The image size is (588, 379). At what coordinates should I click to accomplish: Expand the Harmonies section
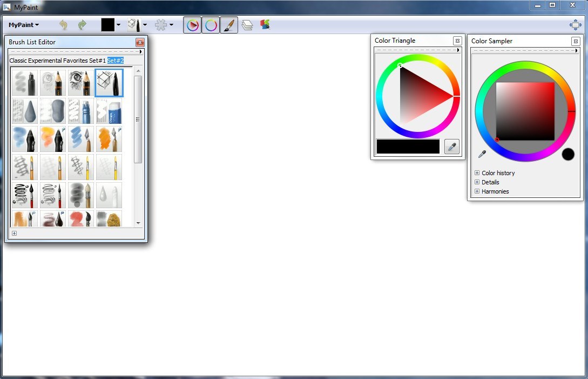click(x=477, y=191)
